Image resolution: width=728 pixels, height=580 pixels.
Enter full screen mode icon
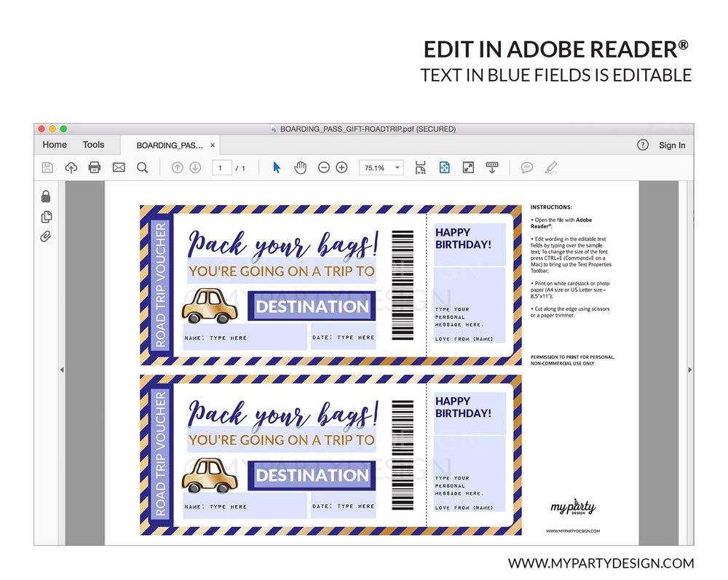pyautogui.click(x=468, y=167)
